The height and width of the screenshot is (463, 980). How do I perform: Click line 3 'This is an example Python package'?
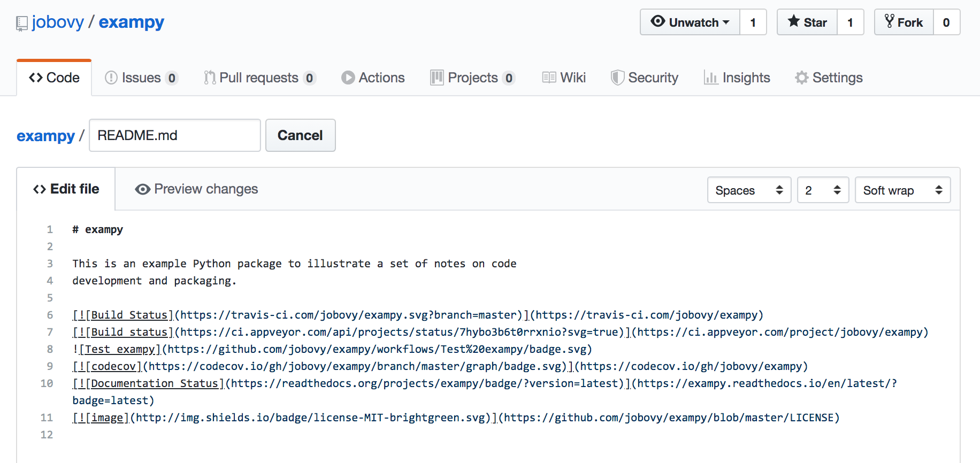pyautogui.click(x=295, y=264)
